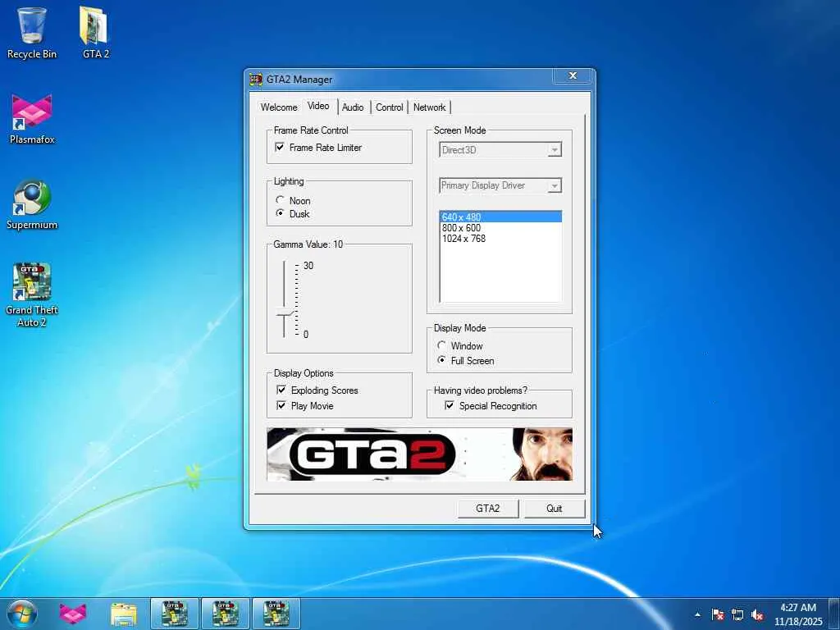The image size is (840, 630).
Task: Select 640 x 480 resolution
Action: click(x=500, y=217)
